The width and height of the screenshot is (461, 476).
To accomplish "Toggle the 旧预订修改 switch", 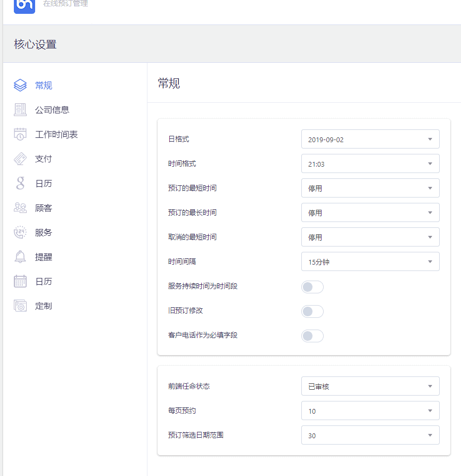I will pyautogui.click(x=312, y=311).
